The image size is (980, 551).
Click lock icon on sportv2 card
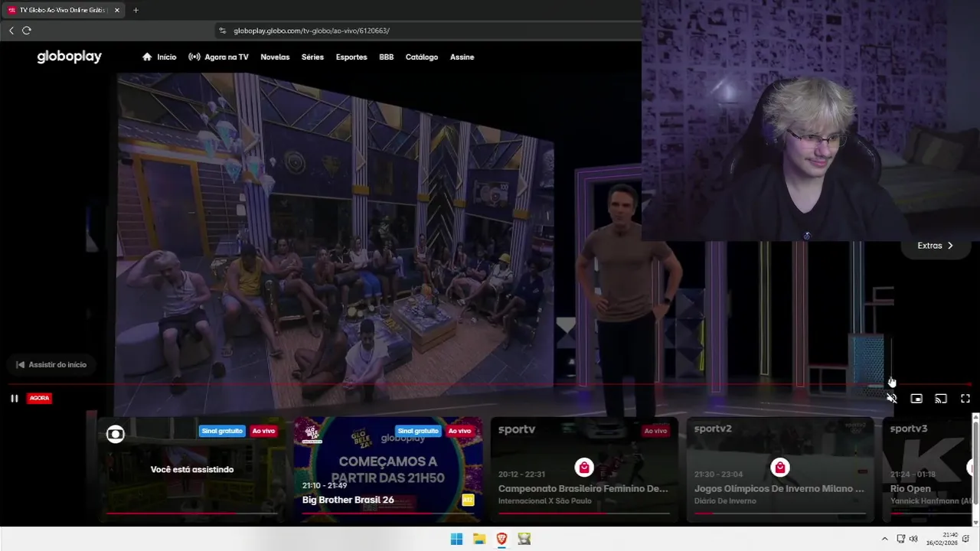click(x=780, y=467)
